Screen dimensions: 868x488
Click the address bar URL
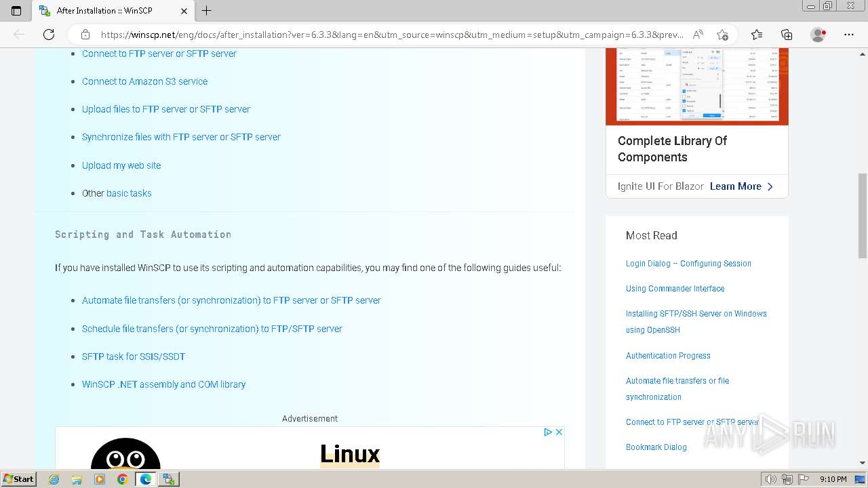pos(392,35)
